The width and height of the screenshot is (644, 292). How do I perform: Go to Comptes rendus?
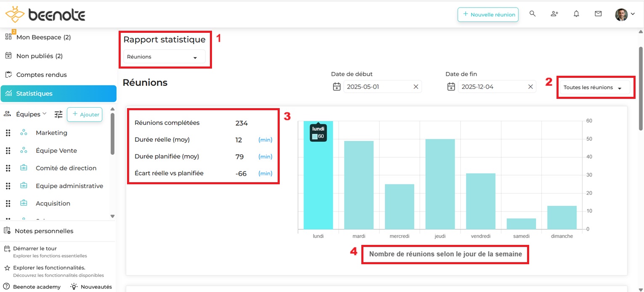coord(41,75)
